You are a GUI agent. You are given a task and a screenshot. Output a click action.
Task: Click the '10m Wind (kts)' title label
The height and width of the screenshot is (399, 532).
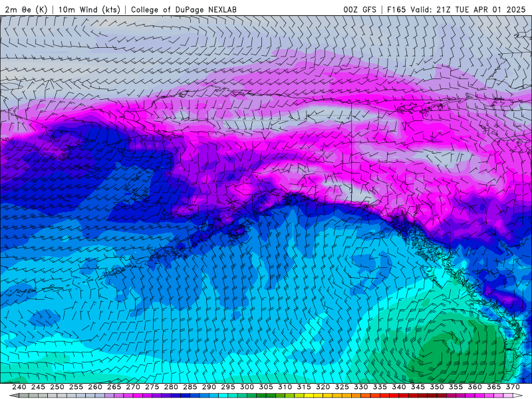tap(89, 9)
